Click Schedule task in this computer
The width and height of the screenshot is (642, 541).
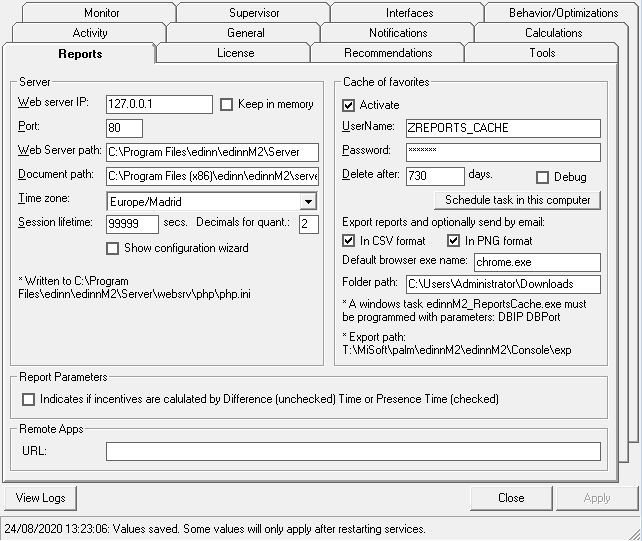point(518,200)
